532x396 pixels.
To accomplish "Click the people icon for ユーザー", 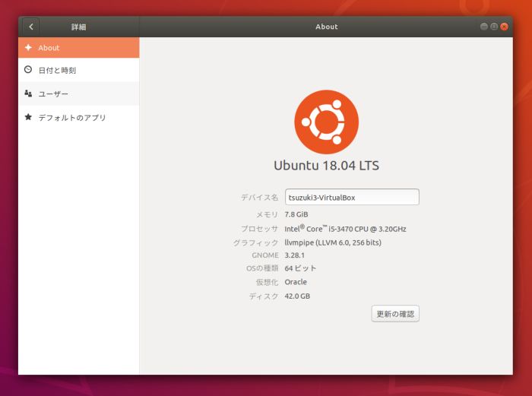I will (28, 93).
